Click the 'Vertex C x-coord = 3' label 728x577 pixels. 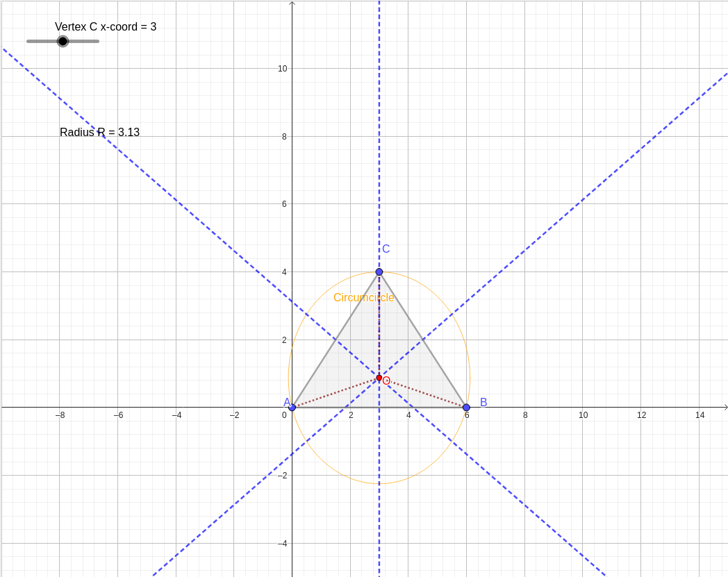point(106,27)
